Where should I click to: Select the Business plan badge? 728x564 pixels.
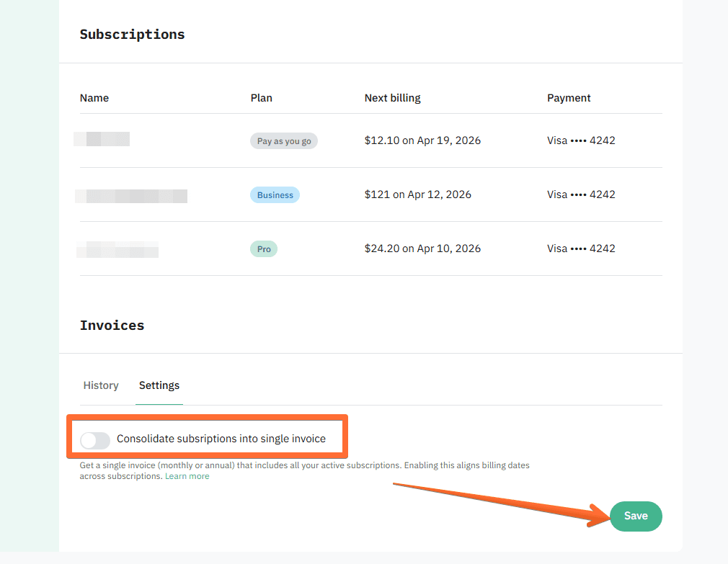point(275,194)
